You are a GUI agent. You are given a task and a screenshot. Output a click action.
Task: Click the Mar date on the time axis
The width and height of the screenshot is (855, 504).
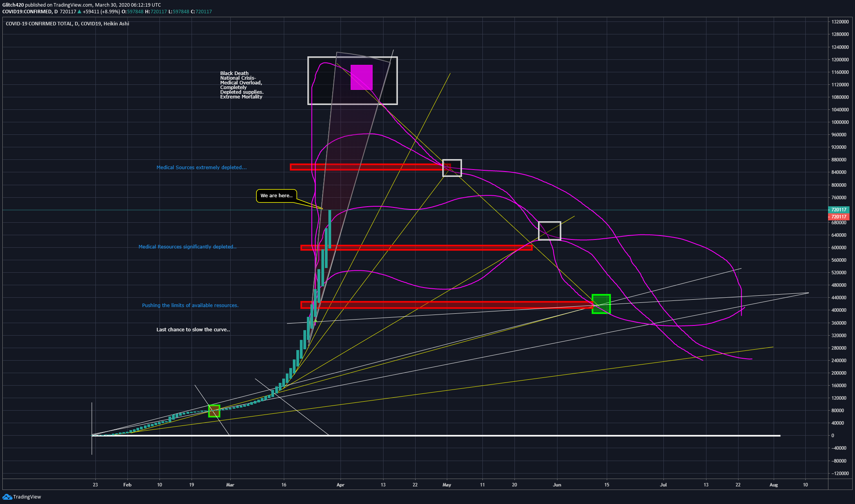pos(230,485)
